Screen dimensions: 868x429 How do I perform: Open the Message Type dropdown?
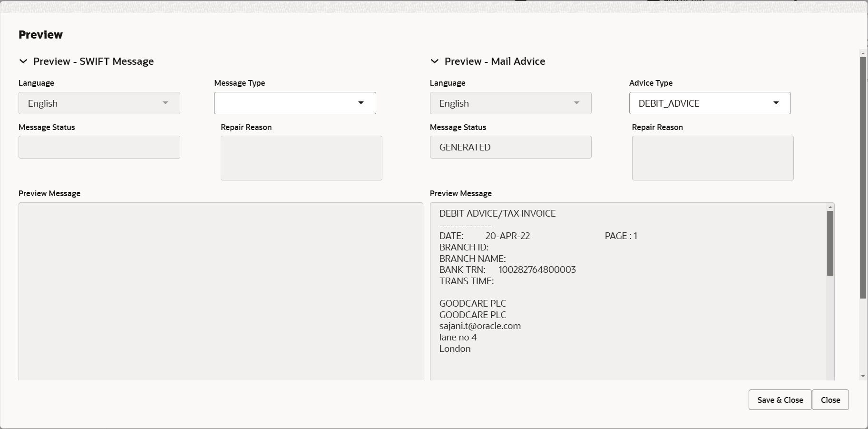pos(295,103)
